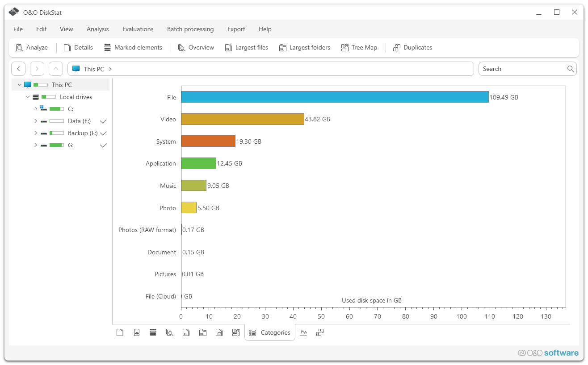Screen dimensions: 588x365
Task: Open the Help menu
Action: [265, 29]
